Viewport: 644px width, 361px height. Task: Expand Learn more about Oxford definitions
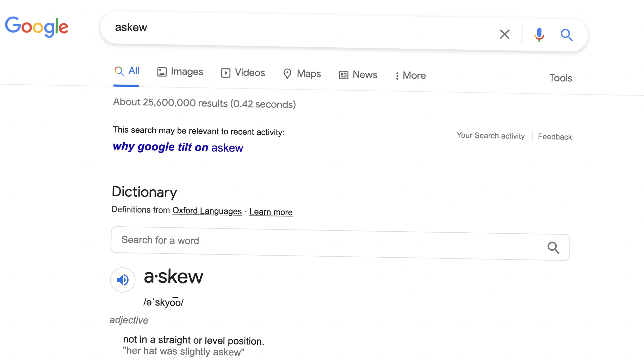pyautogui.click(x=271, y=212)
